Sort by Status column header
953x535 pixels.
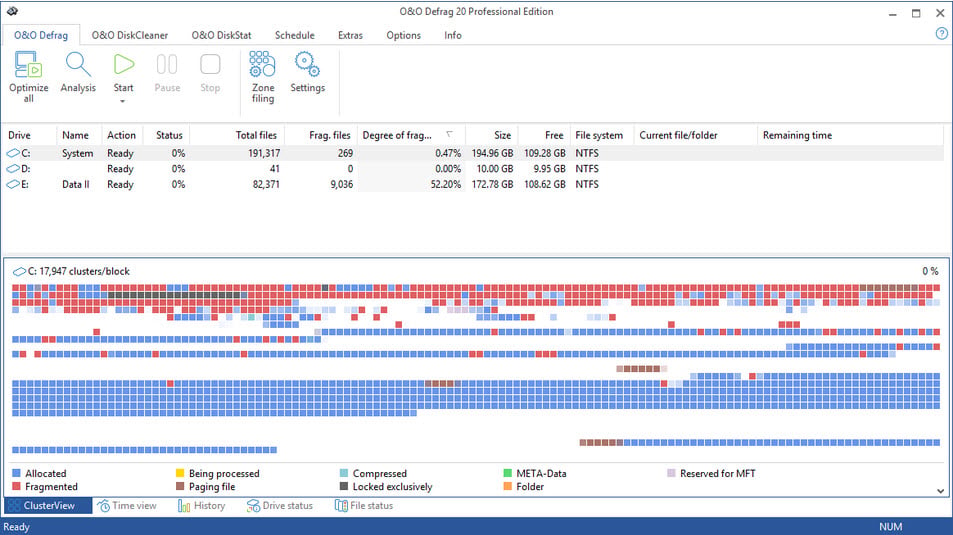pos(166,135)
